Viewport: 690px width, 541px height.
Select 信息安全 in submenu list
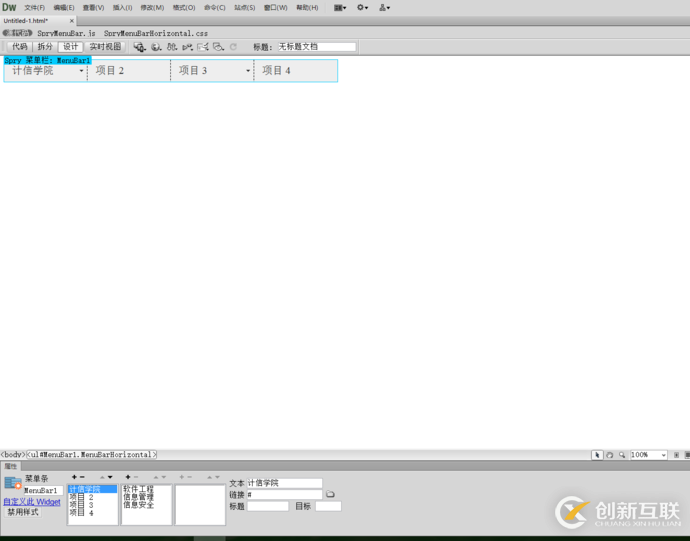click(138, 505)
